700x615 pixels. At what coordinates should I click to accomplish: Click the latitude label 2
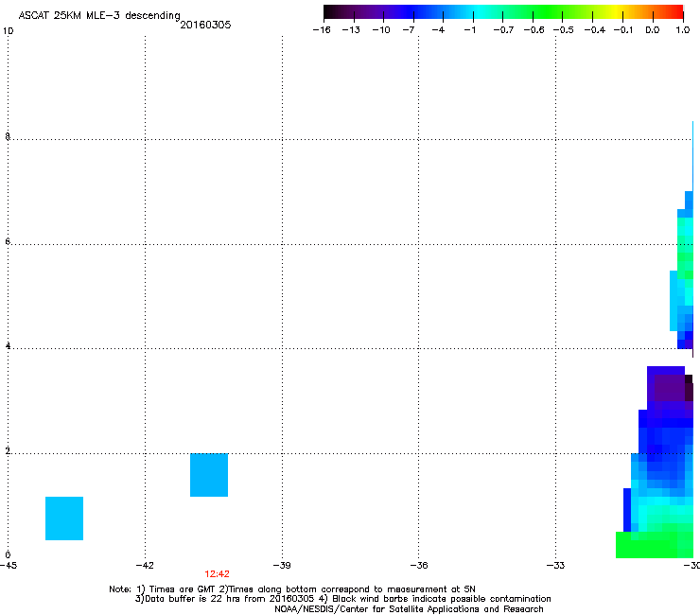(8, 450)
